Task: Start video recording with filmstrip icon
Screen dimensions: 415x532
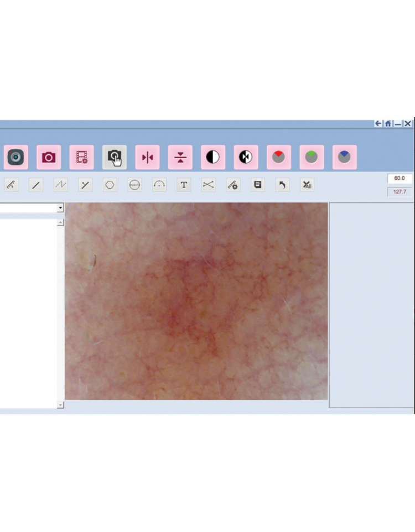Action: (82, 158)
